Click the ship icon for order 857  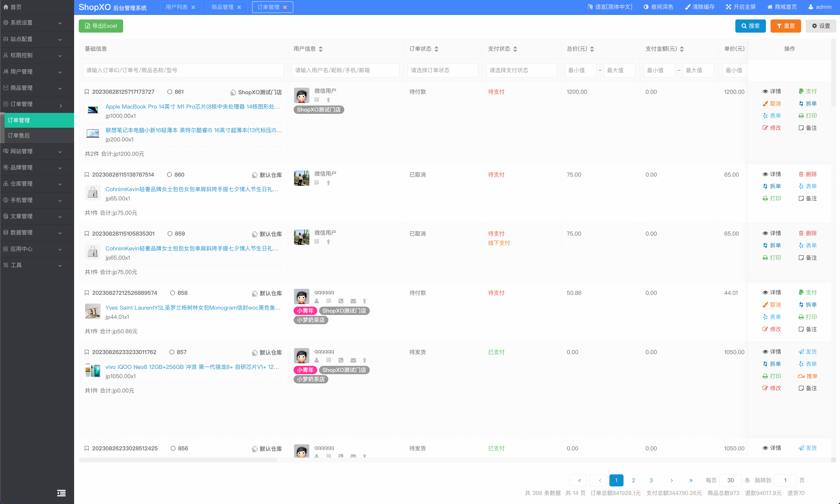[x=801, y=352]
